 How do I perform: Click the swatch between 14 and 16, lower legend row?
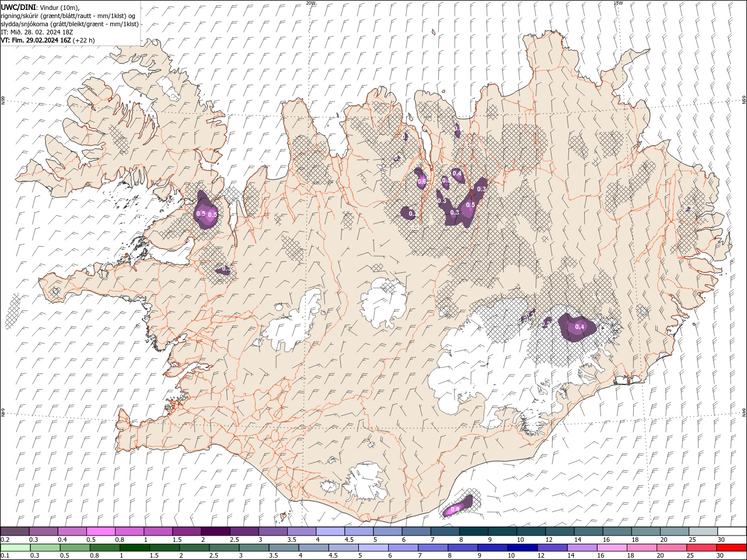tap(582, 548)
